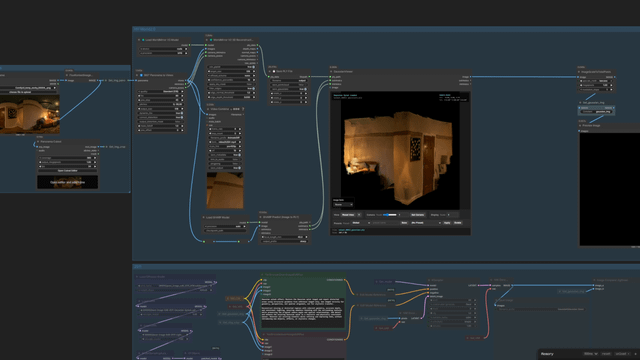Image resolution: width=640 pixels, height=360 pixels.
Task: Open pix_fmt dropdown in Video Combine node
Action: pyautogui.click(x=225, y=146)
